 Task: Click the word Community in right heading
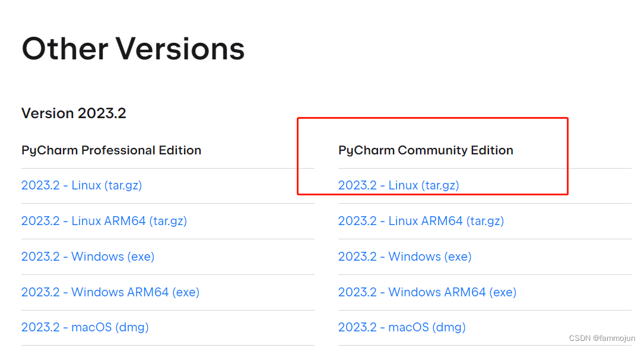433,150
